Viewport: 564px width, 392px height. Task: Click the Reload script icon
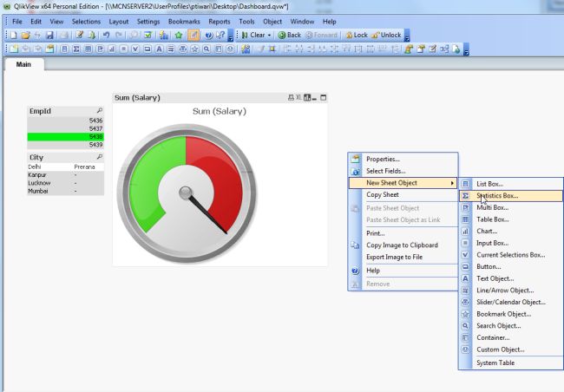pos(91,36)
